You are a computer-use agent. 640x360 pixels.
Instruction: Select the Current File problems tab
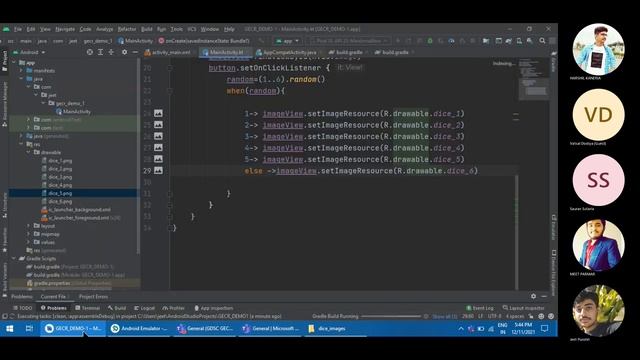(54, 297)
